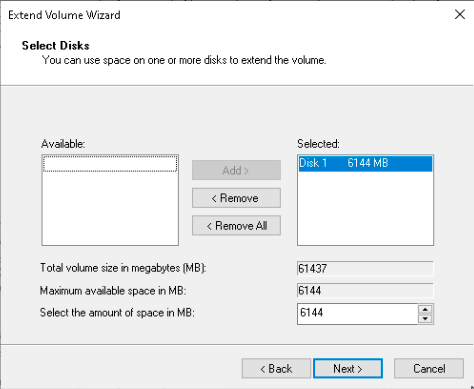Click the disabled Add button
Viewport: 474px width, 389px height.
(x=236, y=170)
